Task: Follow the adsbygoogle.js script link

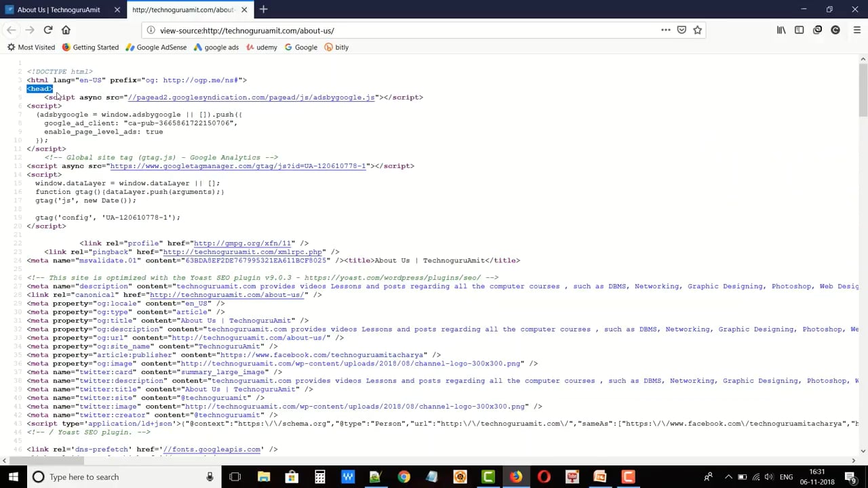Action: pyautogui.click(x=252, y=98)
